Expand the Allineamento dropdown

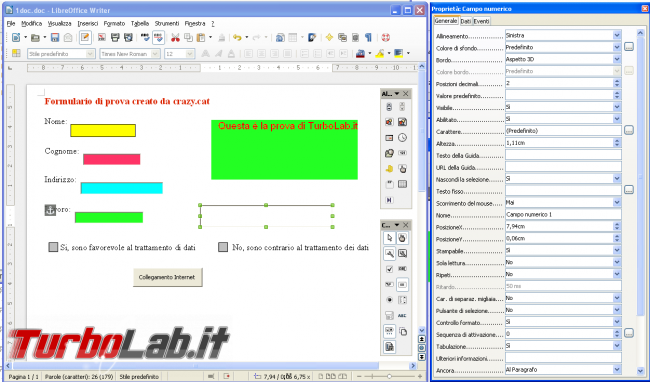617,36
